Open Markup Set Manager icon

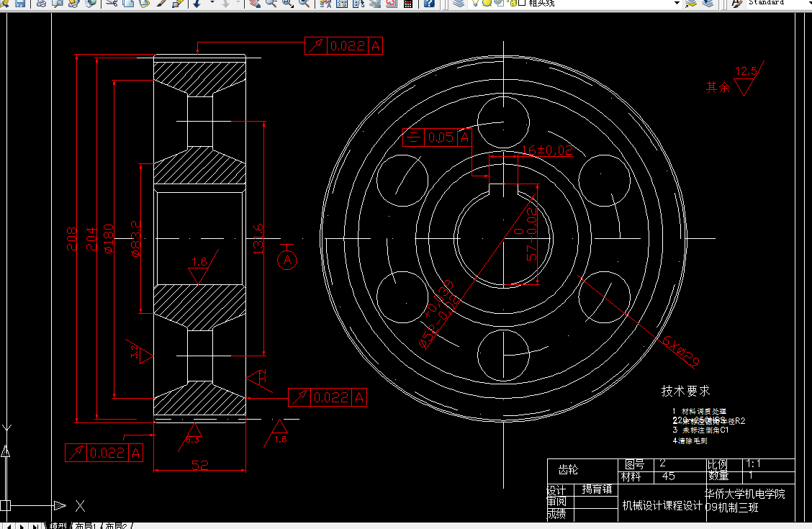click(x=392, y=3)
